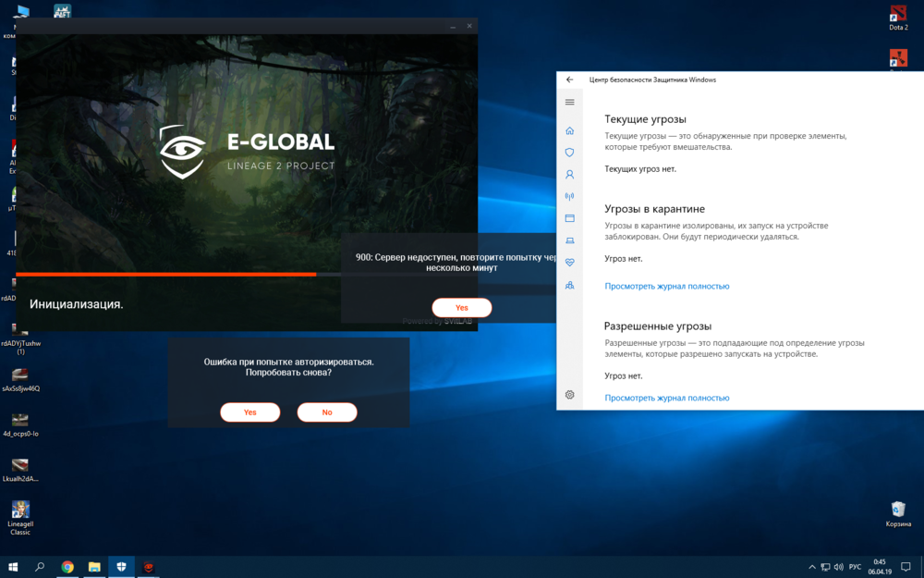This screenshot has width=924, height=578.
Task: Open the Defender settings gear icon
Action: 569,395
